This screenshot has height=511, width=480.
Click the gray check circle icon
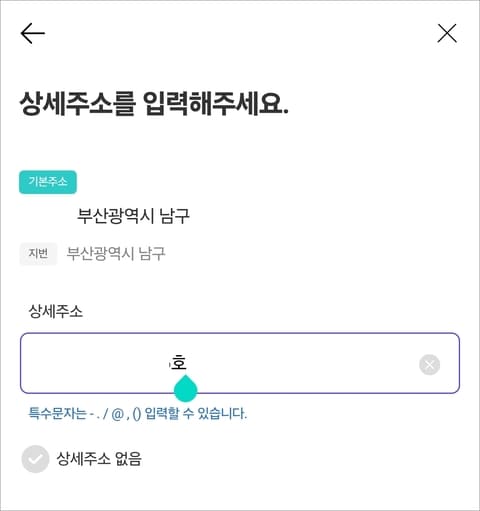pyautogui.click(x=35, y=459)
